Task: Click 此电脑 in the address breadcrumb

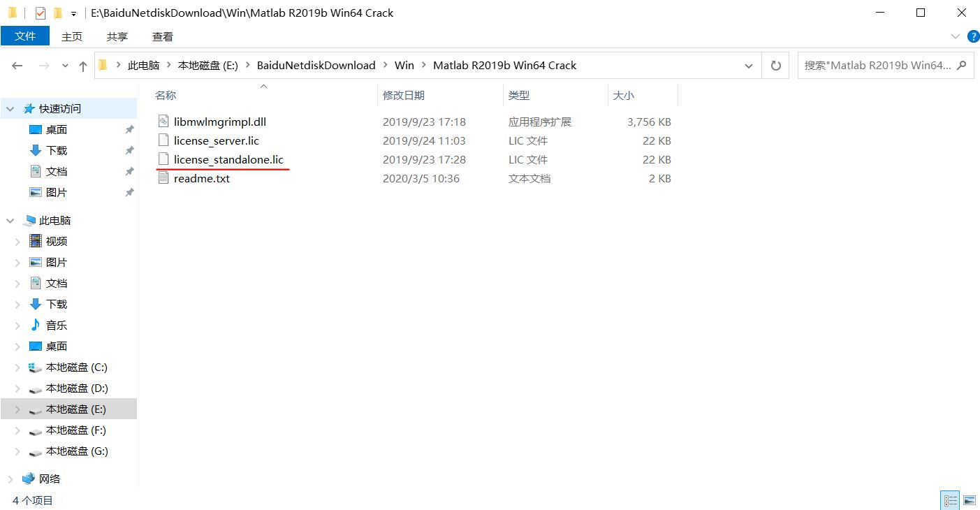Action: pyautogui.click(x=143, y=65)
